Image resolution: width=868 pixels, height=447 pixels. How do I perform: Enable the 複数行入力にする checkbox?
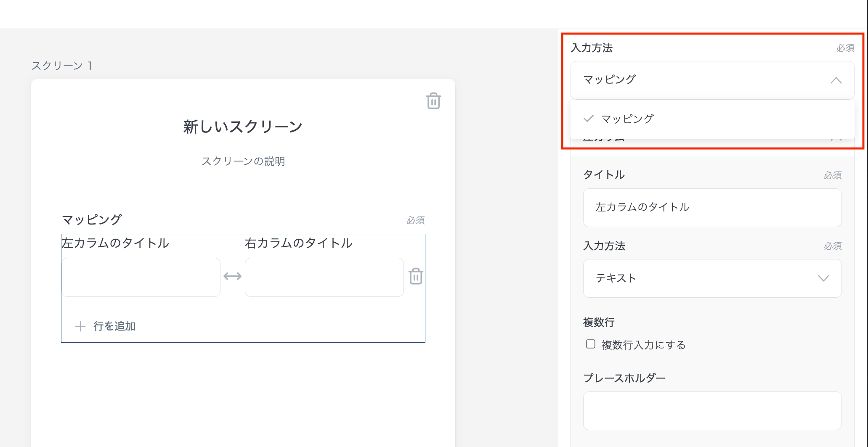[591, 344]
